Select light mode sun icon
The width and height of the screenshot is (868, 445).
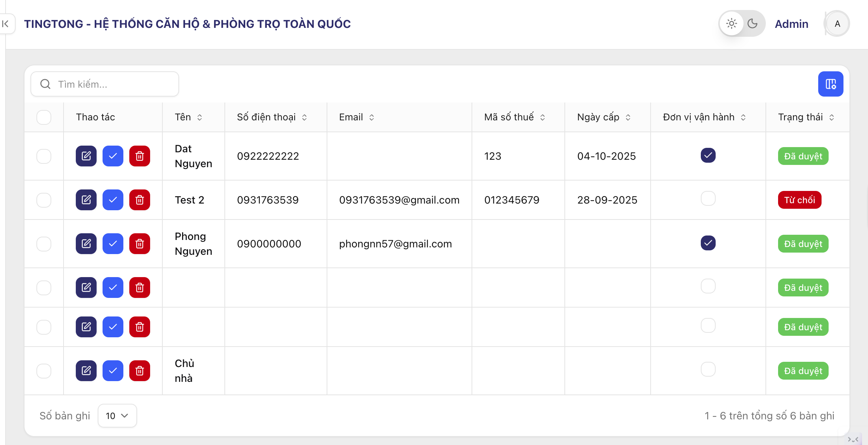(x=731, y=24)
